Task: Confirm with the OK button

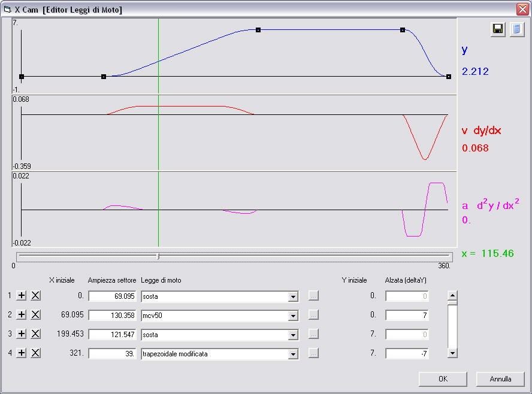Action: pyautogui.click(x=443, y=379)
